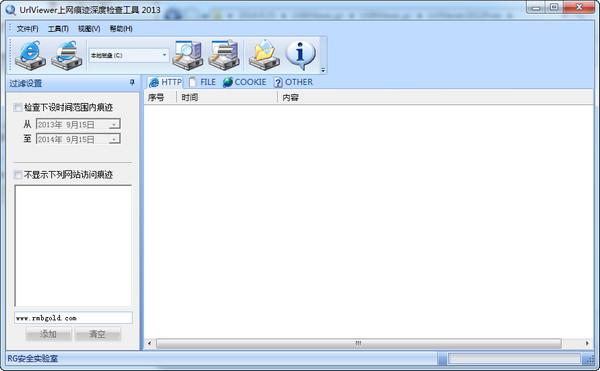This screenshot has width=600, height=371.
Task: Expand the toolbar overflow options arrow
Action: click(323, 70)
